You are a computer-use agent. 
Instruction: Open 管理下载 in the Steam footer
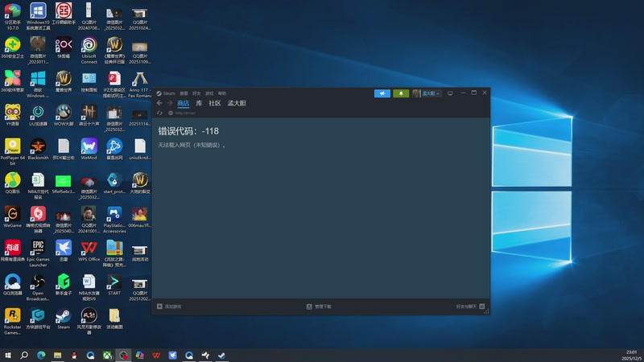319,306
